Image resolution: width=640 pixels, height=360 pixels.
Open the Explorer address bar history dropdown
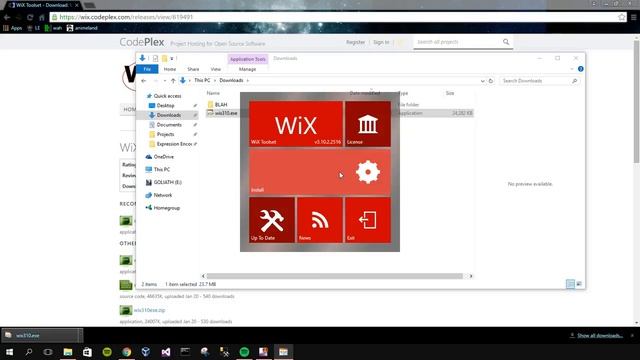coord(482,81)
